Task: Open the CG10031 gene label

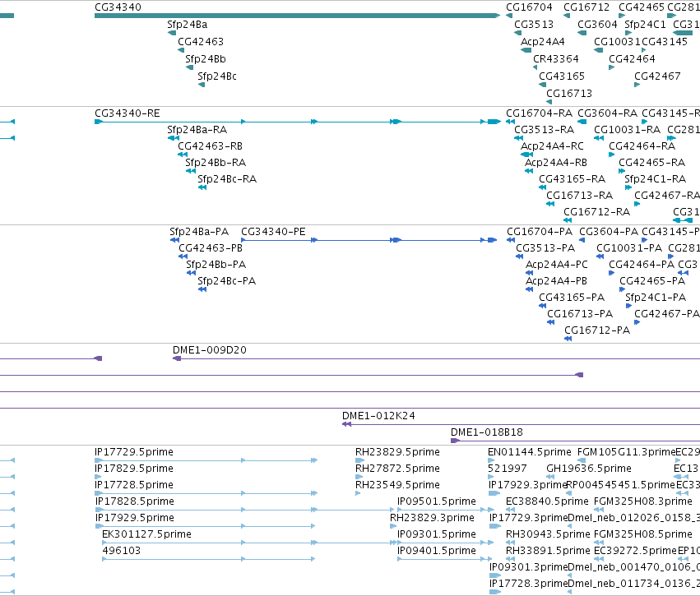Action: click(x=617, y=42)
